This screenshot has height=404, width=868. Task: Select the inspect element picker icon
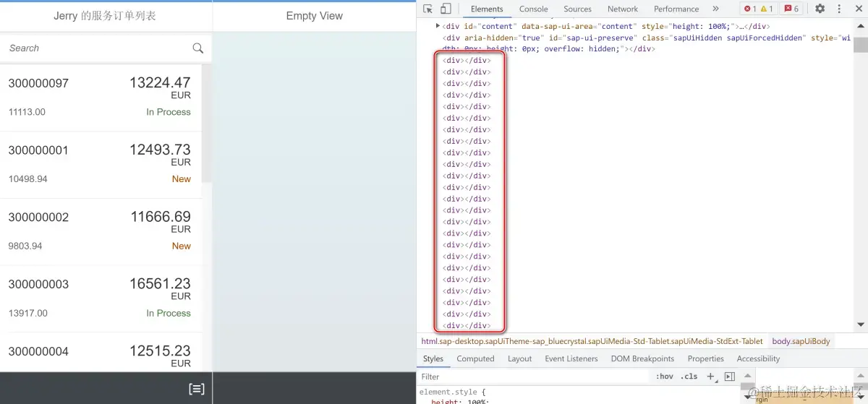tap(427, 9)
